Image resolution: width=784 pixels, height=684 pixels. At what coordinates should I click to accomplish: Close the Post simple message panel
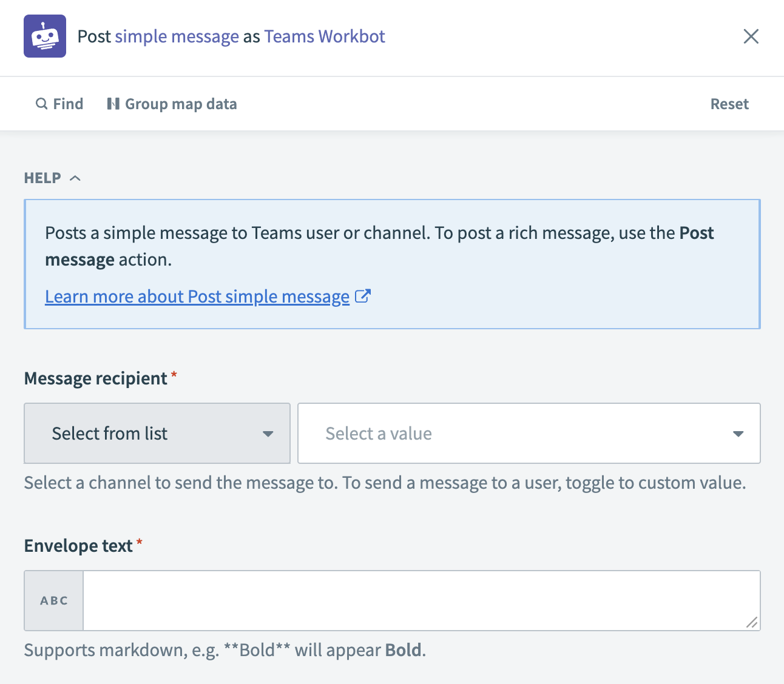click(751, 36)
